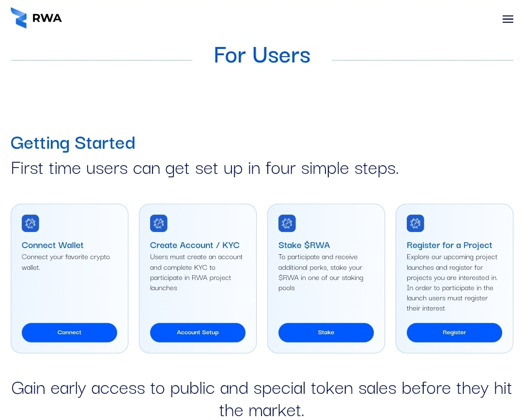Click the RWA logo in the header
523x420 pixels.
(36, 18)
